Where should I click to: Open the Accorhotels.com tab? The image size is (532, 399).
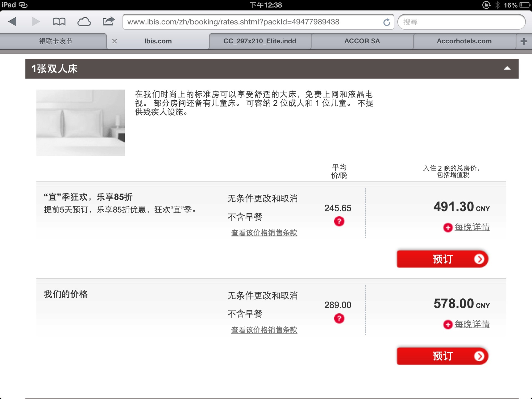(x=464, y=41)
